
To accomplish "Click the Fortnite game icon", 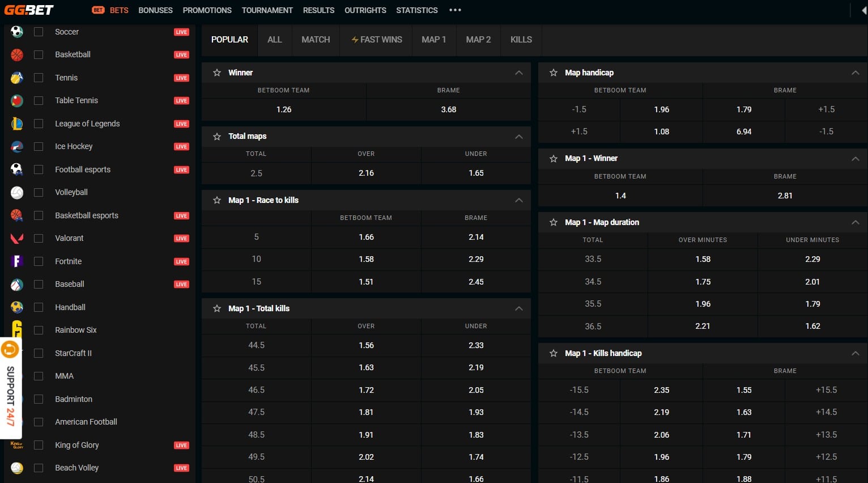I will coord(17,261).
